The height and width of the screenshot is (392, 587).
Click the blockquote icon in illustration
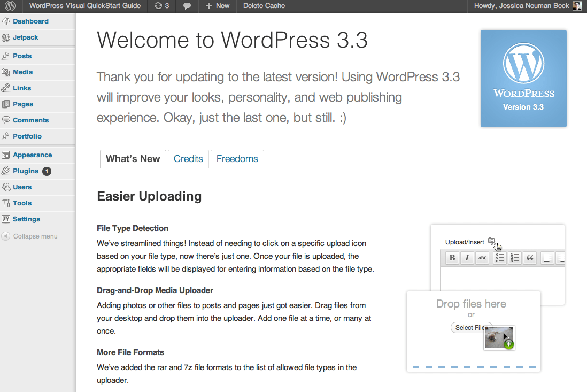[x=530, y=258]
